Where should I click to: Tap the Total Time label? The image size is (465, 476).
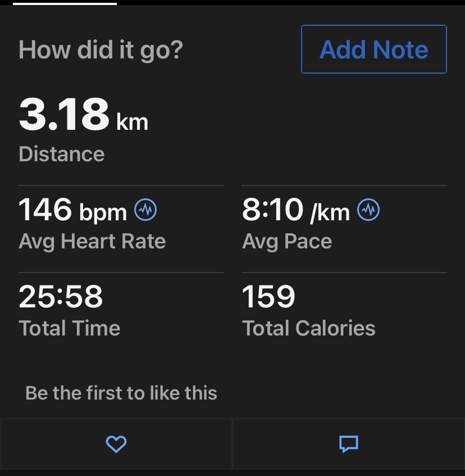(70, 328)
